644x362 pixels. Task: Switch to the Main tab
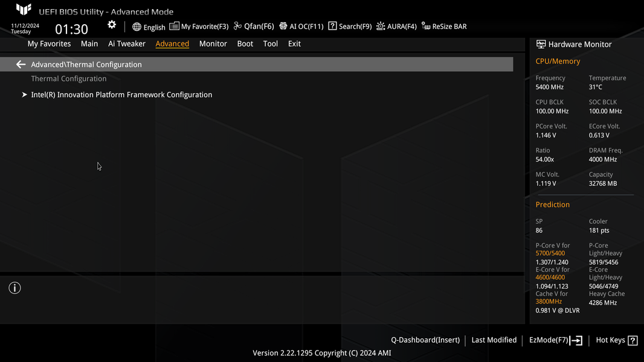(x=89, y=43)
